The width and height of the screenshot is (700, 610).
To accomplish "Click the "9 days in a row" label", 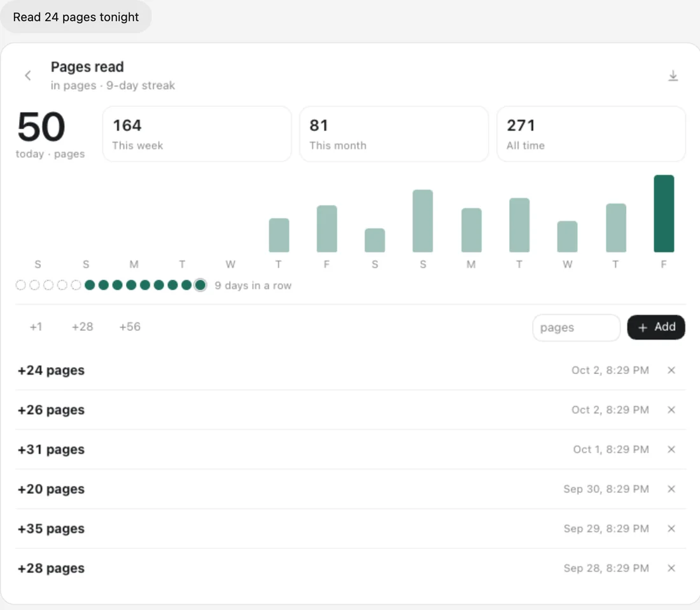I will [x=253, y=286].
